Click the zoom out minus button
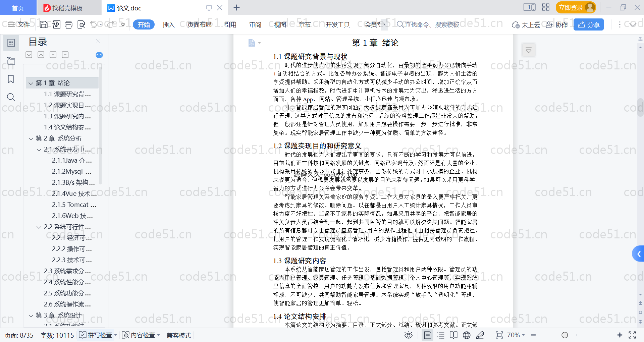This screenshot has width=644, height=342. click(x=533, y=335)
